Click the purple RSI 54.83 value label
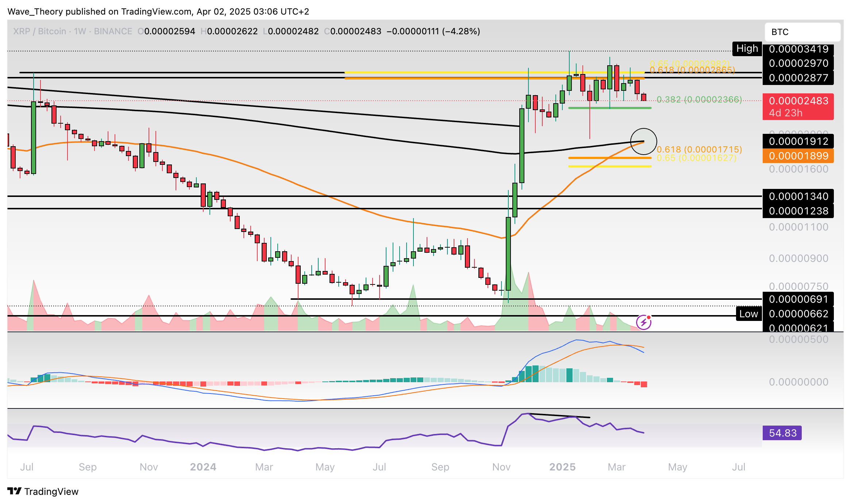The width and height of the screenshot is (851, 504). point(782,433)
